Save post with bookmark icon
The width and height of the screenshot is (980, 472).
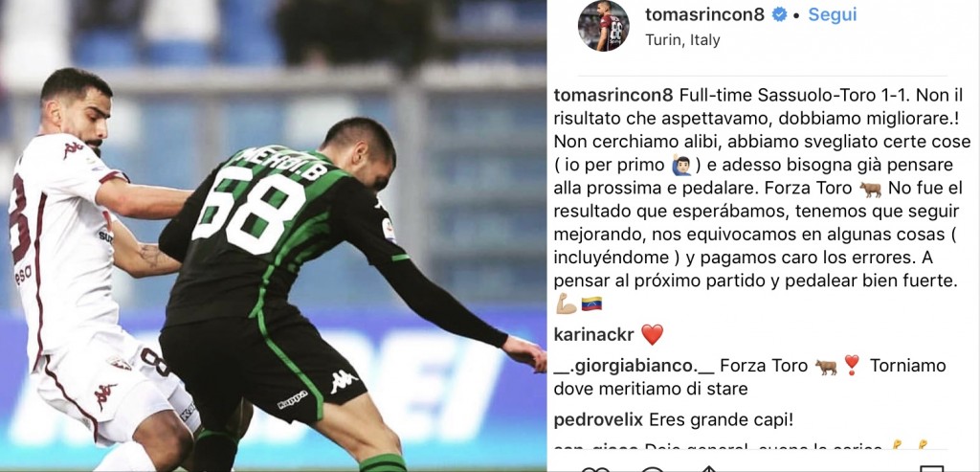tap(932, 469)
